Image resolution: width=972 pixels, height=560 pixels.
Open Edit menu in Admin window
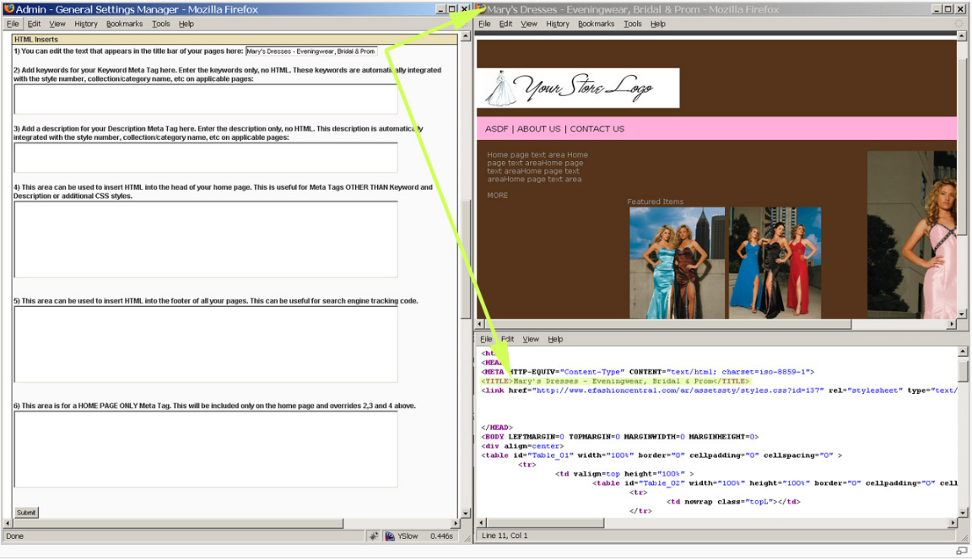34,24
